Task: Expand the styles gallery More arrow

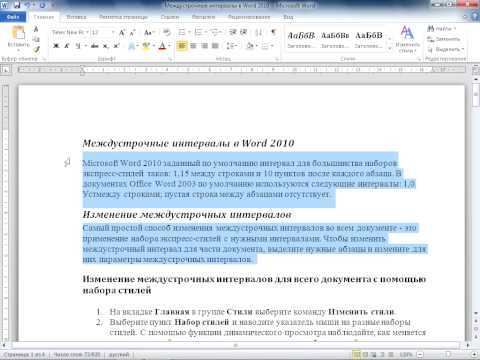Action: (x=389, y=49)
